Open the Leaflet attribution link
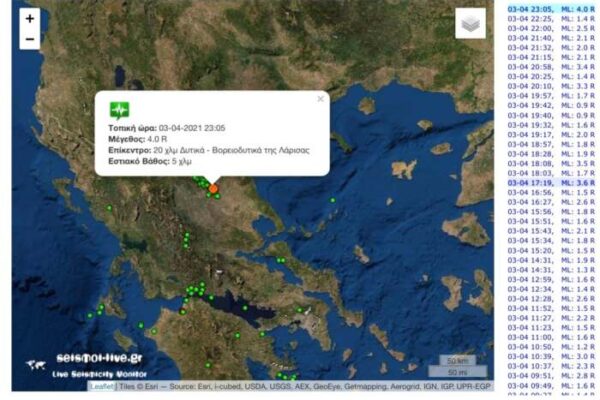 point(102,387)
